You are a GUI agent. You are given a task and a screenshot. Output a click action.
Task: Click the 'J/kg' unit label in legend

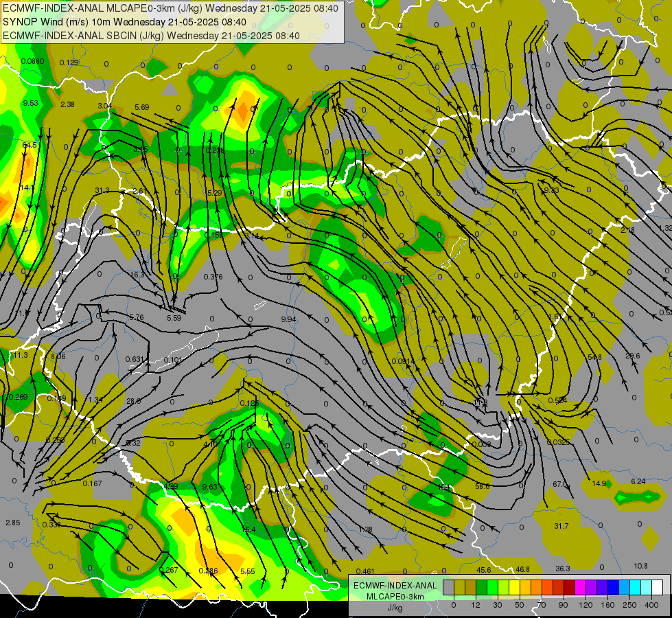pos(395,608)
